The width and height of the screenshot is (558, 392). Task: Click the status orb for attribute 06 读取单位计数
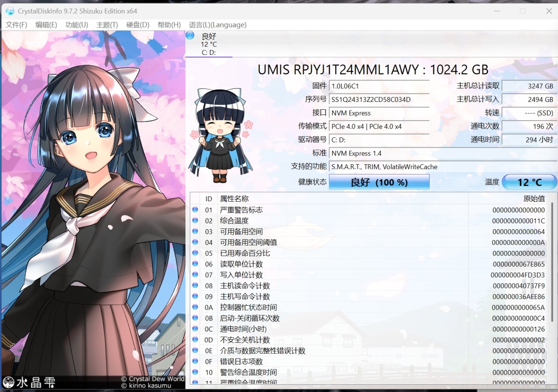195,264
